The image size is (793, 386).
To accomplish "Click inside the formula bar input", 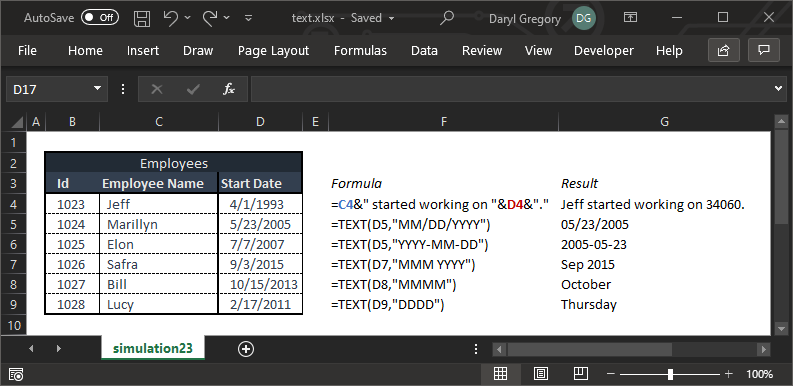I will click(511, 90).
